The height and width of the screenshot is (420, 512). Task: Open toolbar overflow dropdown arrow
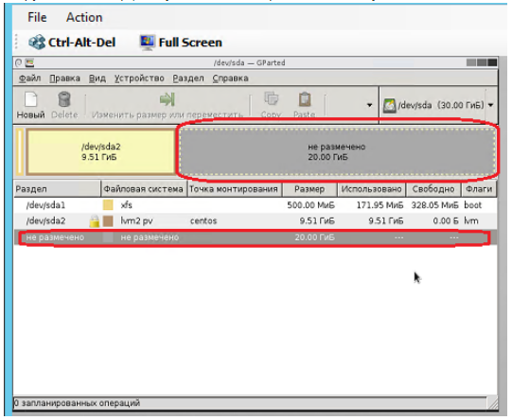pyautogui.click(x=369, y=105)
